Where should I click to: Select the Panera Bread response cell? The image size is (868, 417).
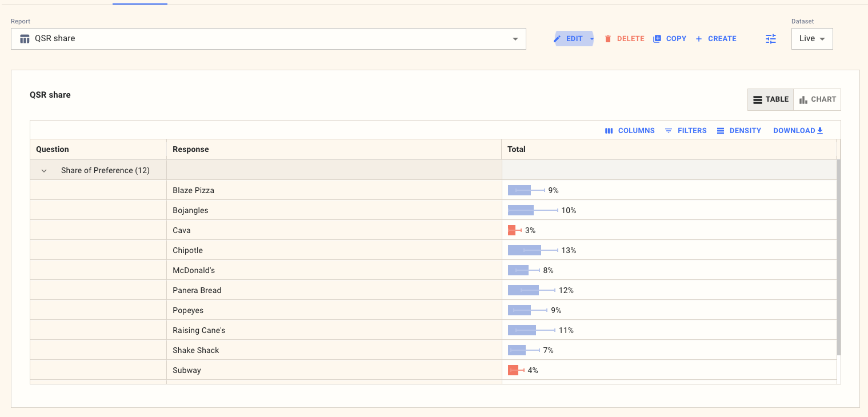[334, 290]
